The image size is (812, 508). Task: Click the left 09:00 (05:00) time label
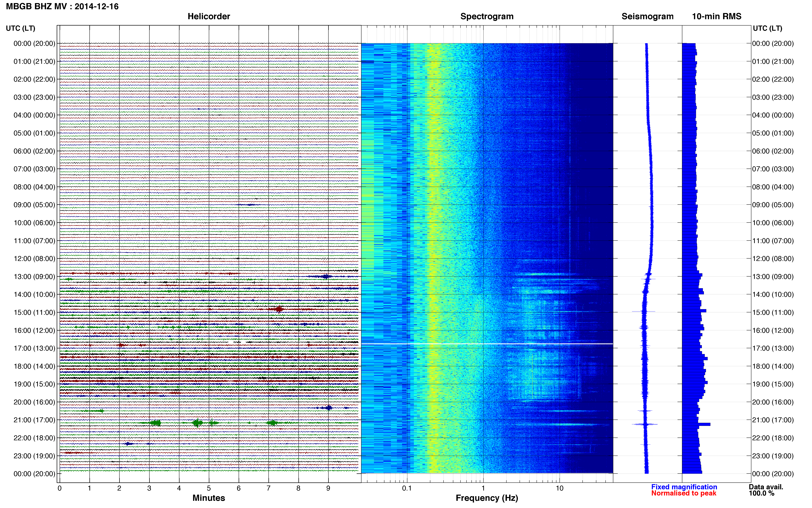(x=34, y=205)
